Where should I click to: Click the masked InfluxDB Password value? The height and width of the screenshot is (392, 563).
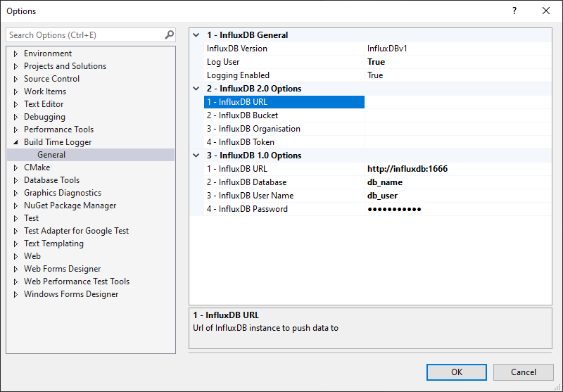pos(394,209)
